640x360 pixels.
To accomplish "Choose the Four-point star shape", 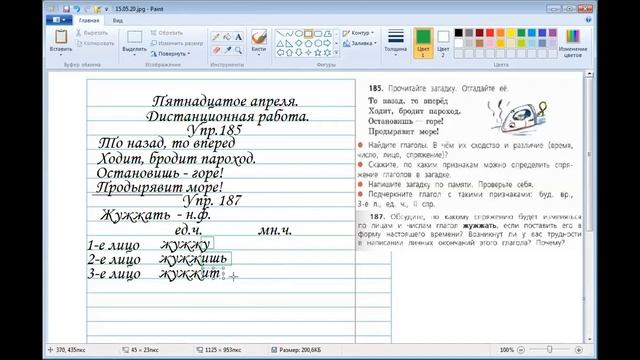I will [x=308, y=53].
